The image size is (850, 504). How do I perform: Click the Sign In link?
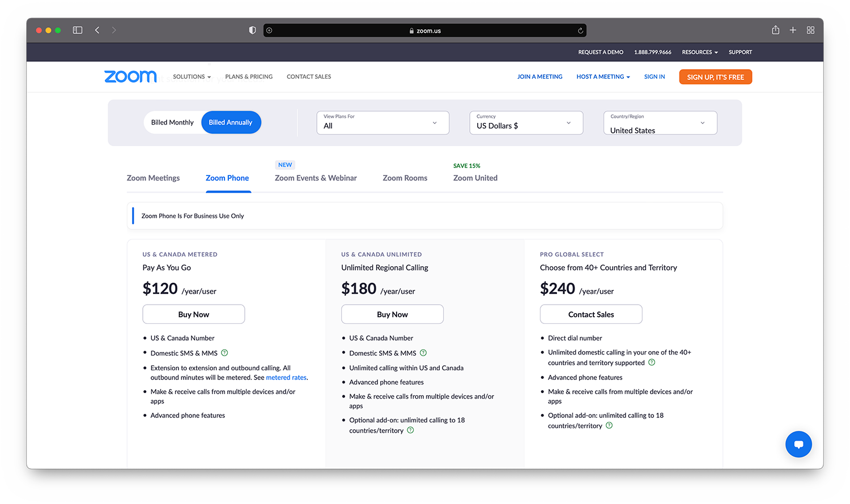[x=654, y=76]
